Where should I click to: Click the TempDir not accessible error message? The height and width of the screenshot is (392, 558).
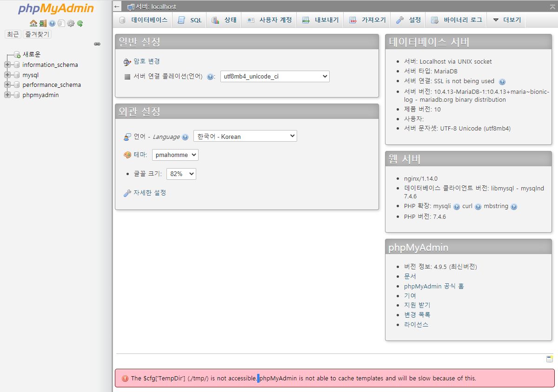[335, 378]
